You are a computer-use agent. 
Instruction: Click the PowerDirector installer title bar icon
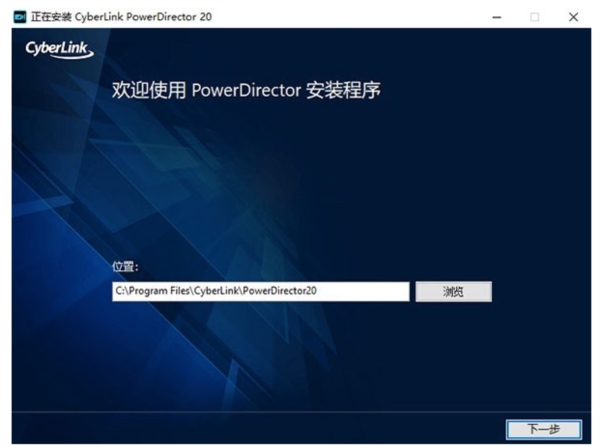pos(20,17)
